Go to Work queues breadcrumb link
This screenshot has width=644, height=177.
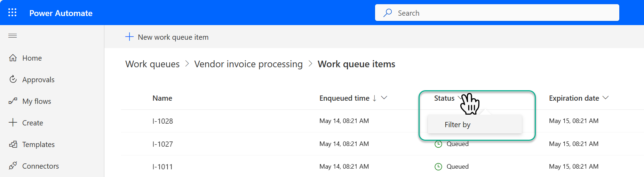152,64
